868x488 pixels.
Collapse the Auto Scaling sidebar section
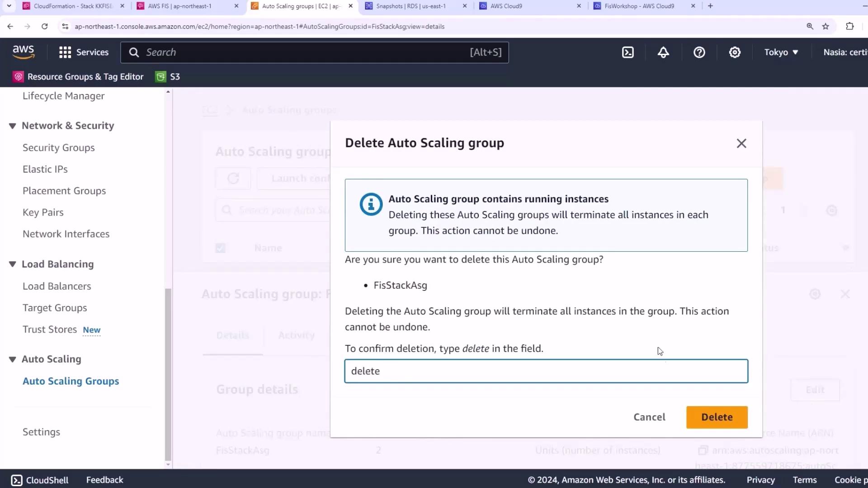13,360
